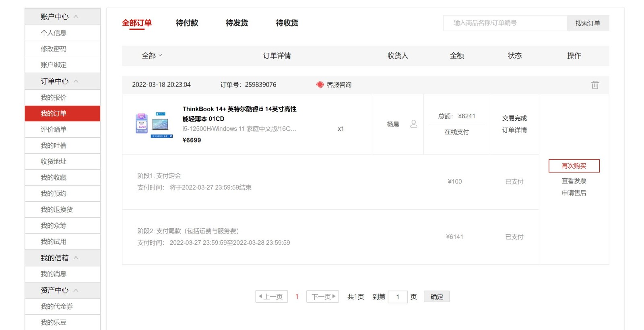Confirm page jump with 确定 button
This screenshot has height=330, width=644.
[437, 297]
